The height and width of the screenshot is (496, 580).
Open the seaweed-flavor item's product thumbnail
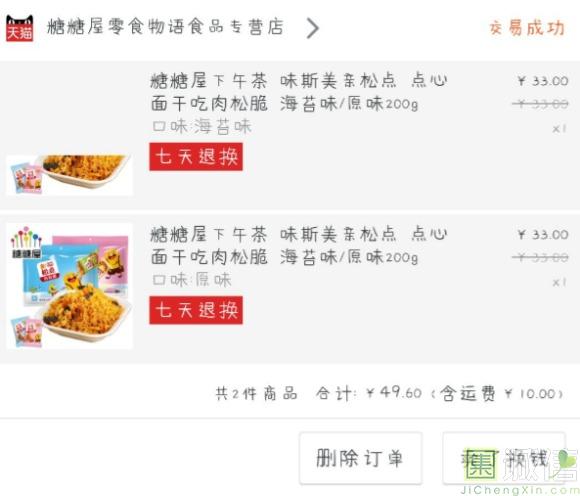69,174
